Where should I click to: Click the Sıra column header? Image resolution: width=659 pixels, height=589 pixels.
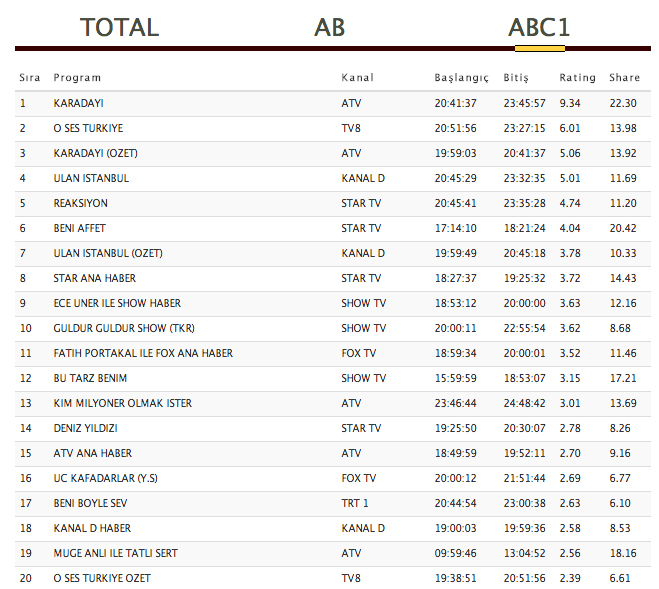(29, 78)
